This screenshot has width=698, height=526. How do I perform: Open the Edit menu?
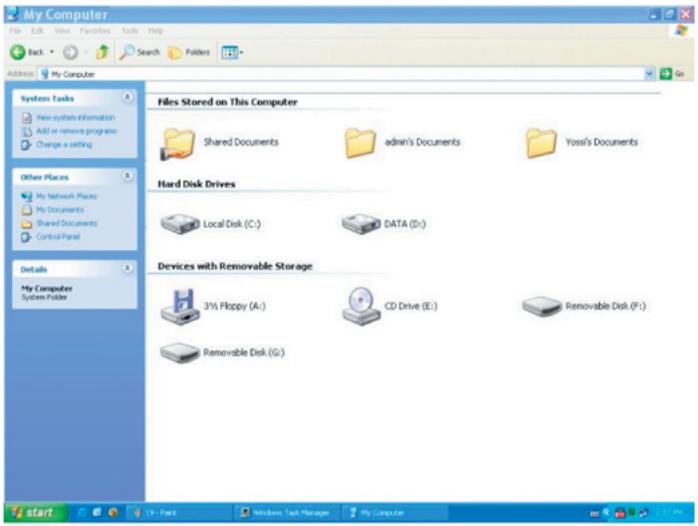(x=37, y=31)
